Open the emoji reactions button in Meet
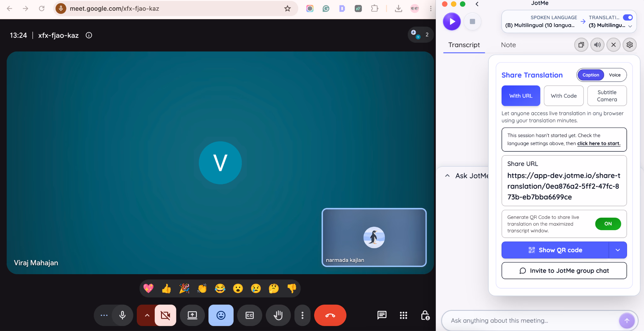Image resolution: width=644 pixels, height=331 pixels. [x=221, y=315]
